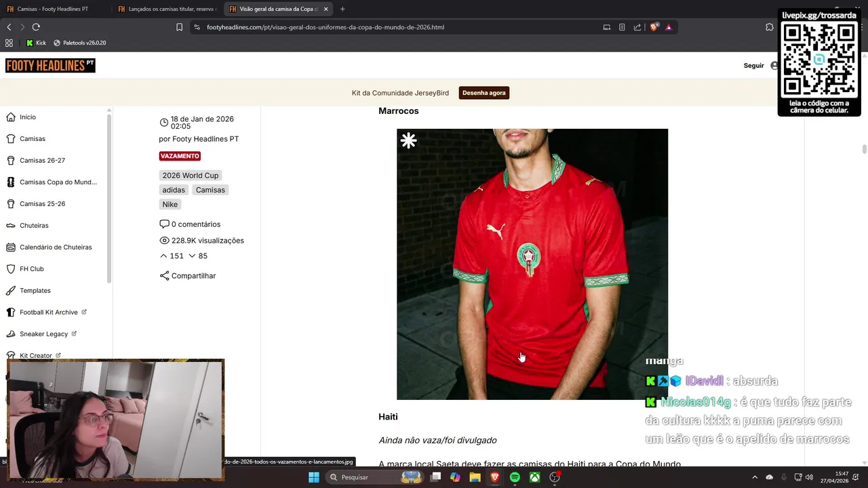
Task: Click the Marrocos heading
Action: [x=399, y=111]
